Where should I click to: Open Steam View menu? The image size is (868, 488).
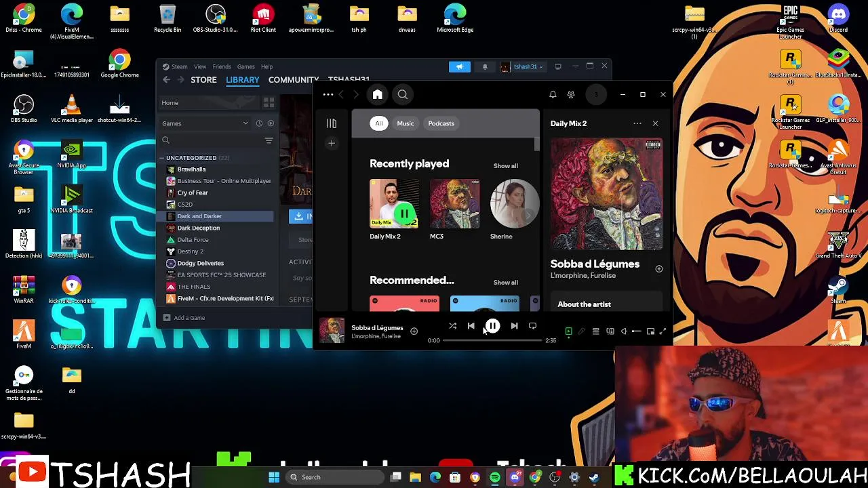(200, 66)
